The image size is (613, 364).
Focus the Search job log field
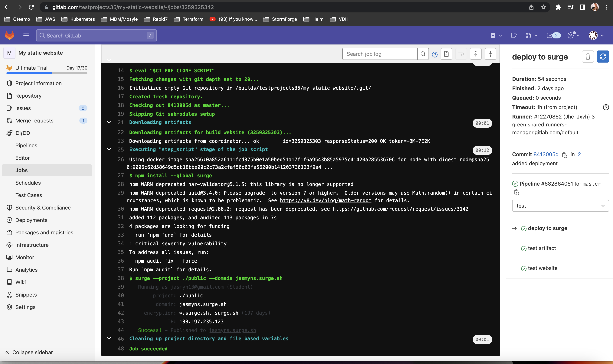click(x=380, y=54)
